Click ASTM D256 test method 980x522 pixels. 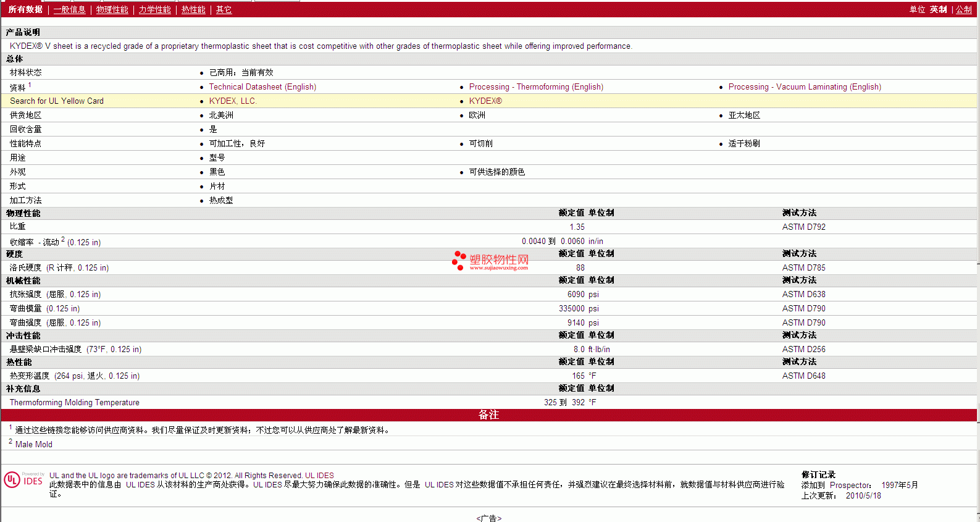pyautogui.click(x=803, y=350)
